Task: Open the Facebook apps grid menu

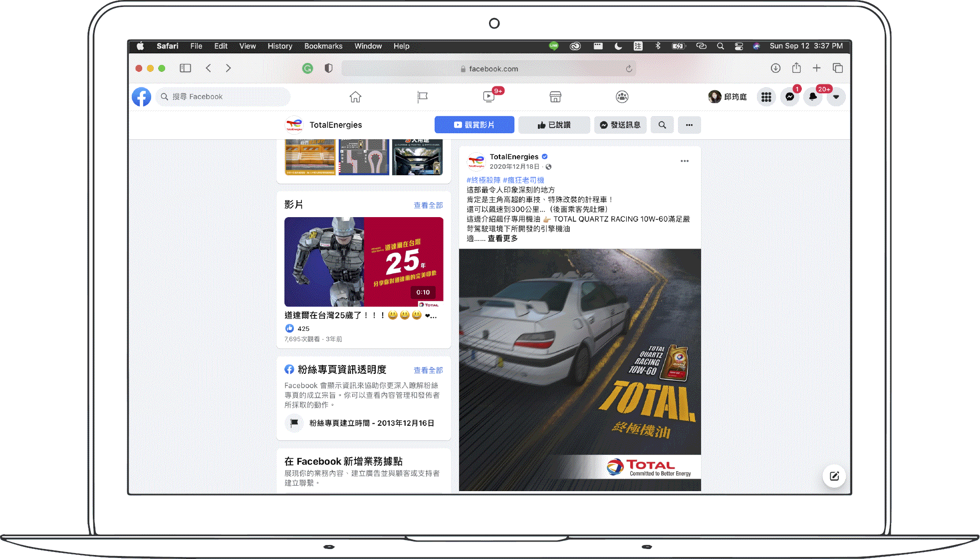Action: point(766,96)
